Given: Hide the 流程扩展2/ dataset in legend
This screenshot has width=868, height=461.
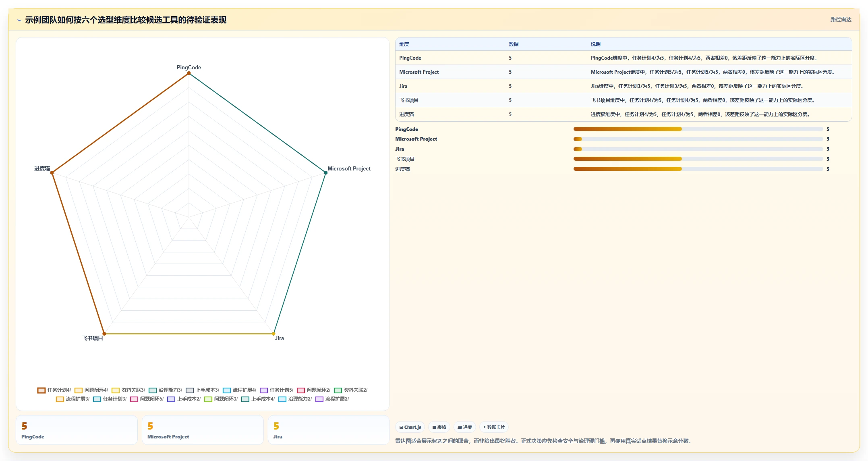Looking at the screenshot, I should [332, 399].
